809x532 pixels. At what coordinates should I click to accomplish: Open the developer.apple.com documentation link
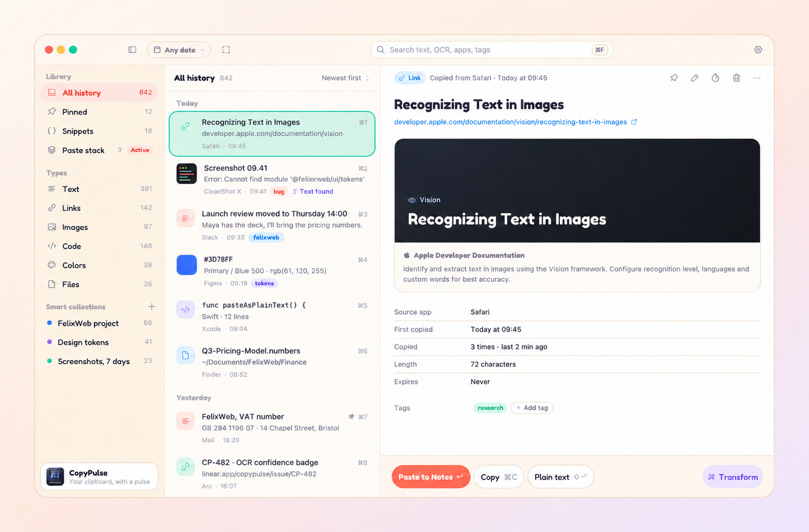coord(510,122)
